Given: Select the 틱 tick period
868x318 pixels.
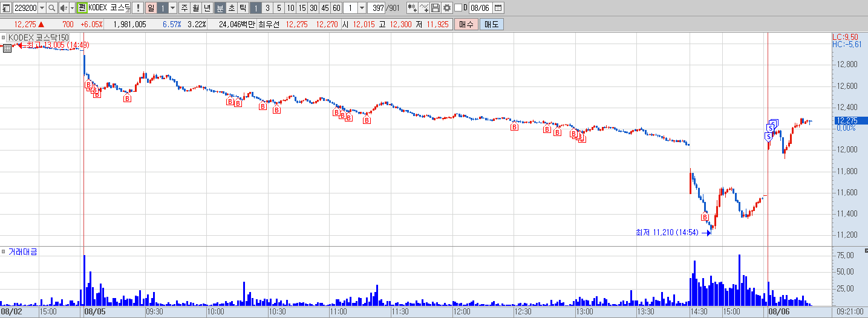Looking at the screenshot, I should click(243, 8).
